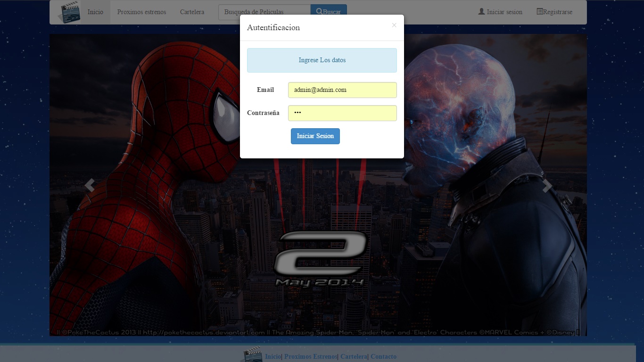644x362 pixels.
Task: Follow the footer Contacto link
Action: (383, 357)
